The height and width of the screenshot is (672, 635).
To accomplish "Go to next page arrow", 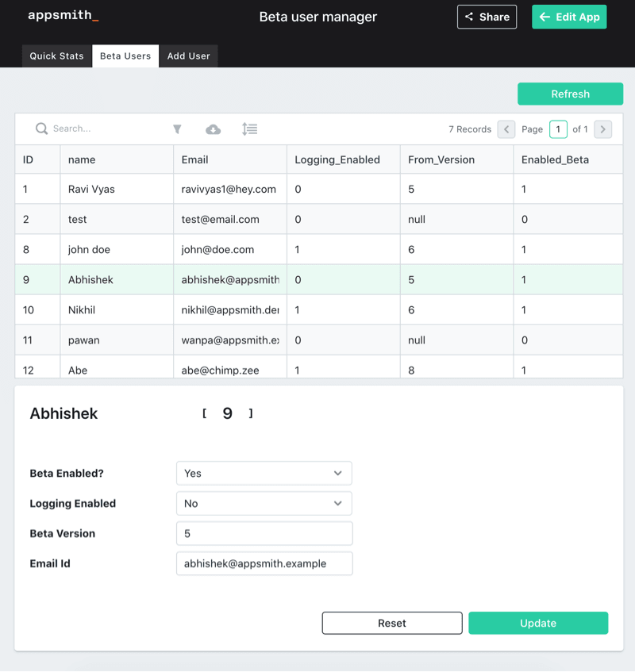I will [x=602, y=129].
